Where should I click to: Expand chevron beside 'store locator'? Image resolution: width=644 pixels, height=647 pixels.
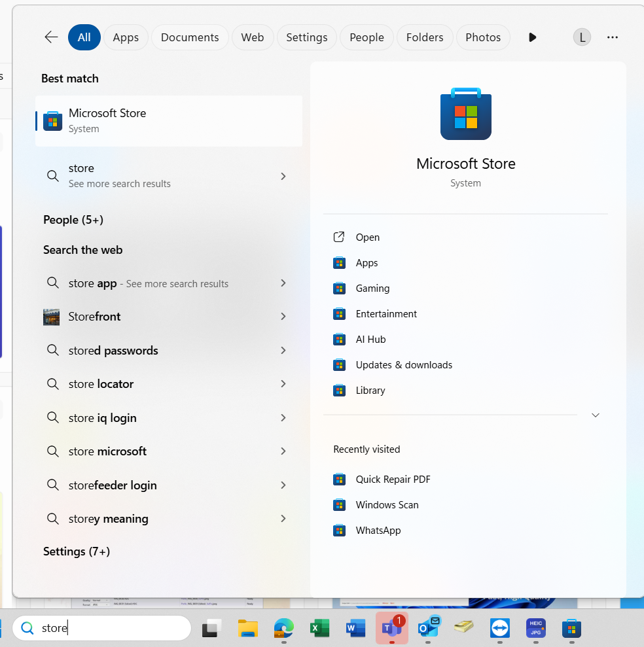283,384
